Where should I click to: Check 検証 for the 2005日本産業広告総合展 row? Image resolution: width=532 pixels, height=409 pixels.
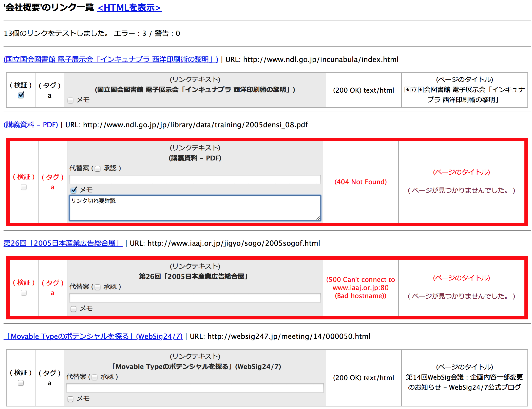24,293
